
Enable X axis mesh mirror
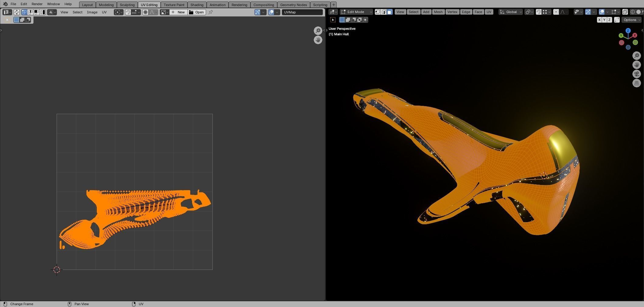(x=599, y=20)
